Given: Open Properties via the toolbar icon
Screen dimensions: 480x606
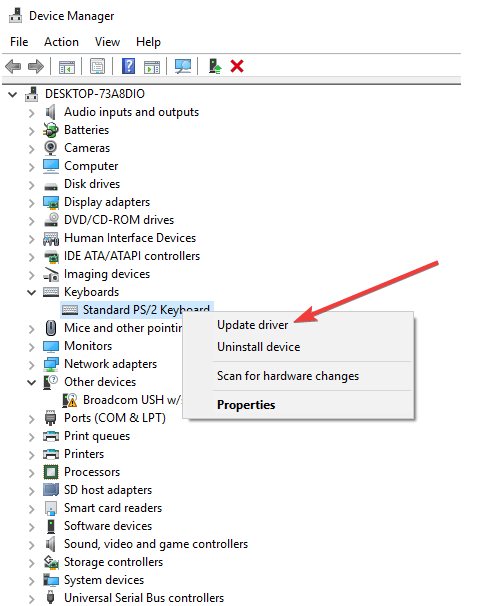Looking at the screenshot, I should pyautogui.click(x=97, y=66).
